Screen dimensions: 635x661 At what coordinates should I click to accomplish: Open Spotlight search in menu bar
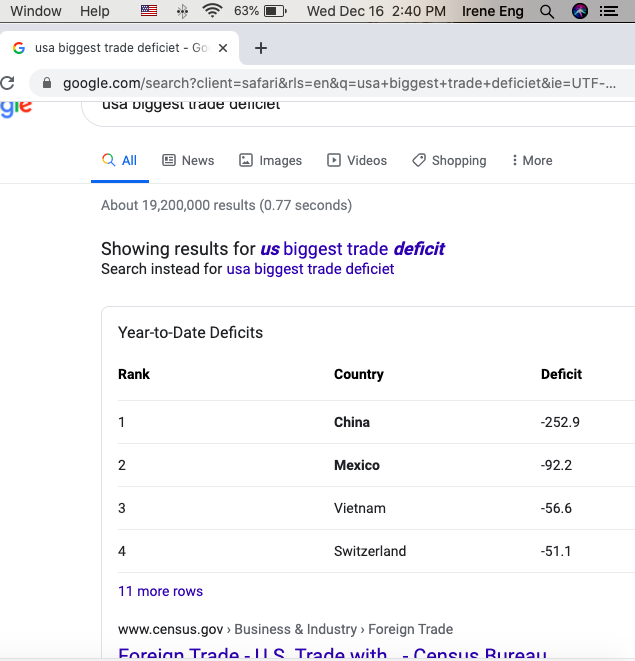[546, 11]
